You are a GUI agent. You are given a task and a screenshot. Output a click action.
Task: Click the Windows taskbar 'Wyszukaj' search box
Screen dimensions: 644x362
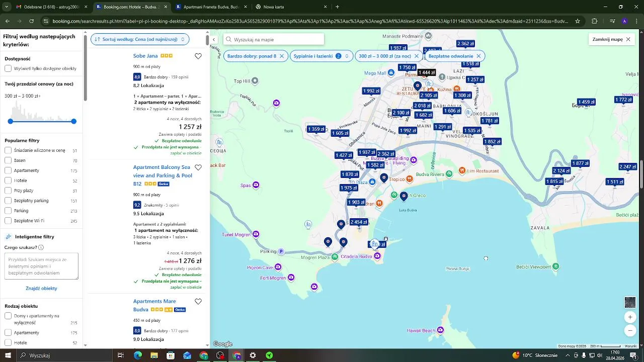[x=65, y=355]
